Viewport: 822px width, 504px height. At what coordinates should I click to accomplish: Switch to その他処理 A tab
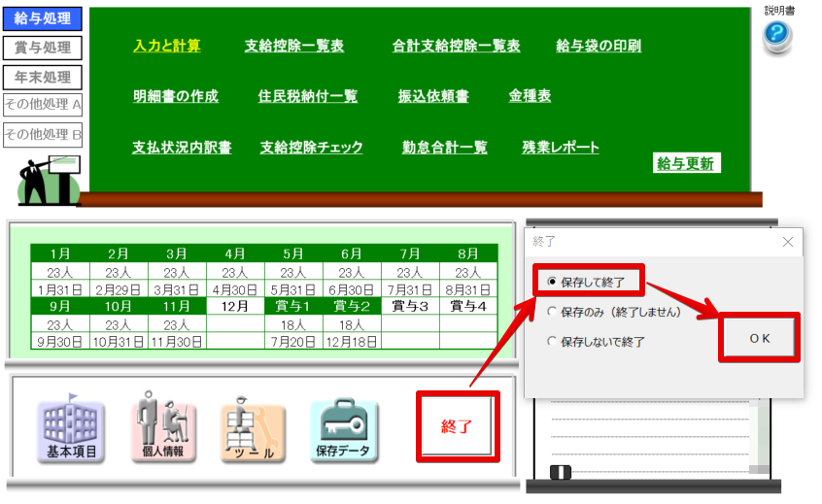pos(43,104)
